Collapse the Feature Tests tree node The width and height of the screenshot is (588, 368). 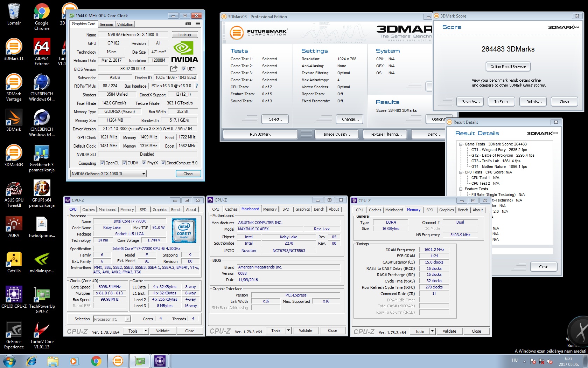point(461,189)
